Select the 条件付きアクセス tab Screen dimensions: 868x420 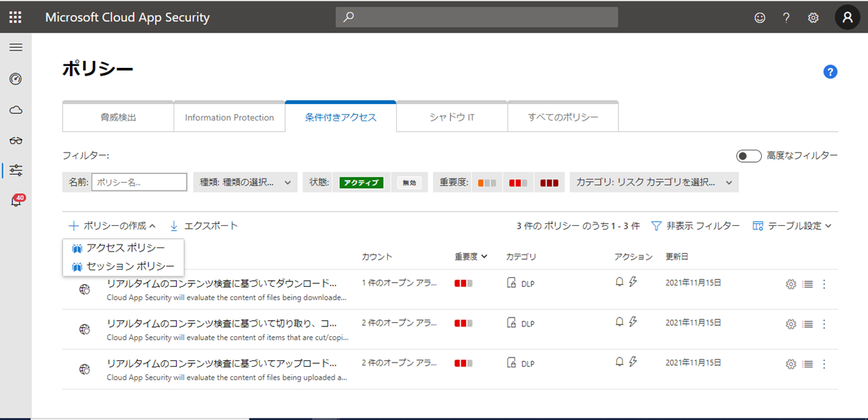(x=341, y=116)
